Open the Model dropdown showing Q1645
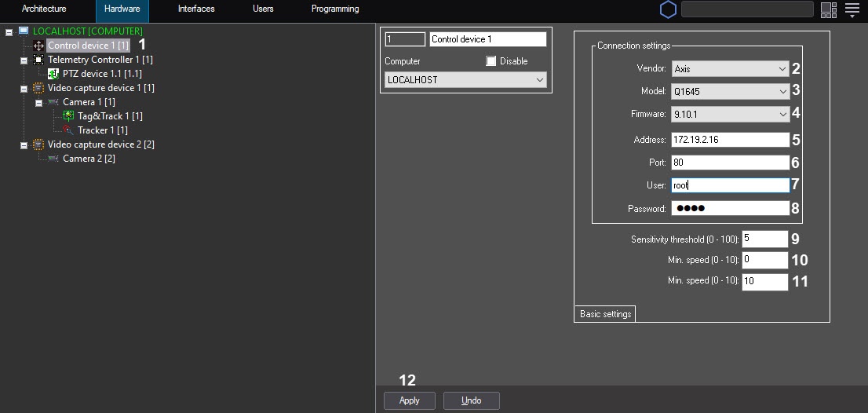 pyautogui.click(x=730, y=91)
